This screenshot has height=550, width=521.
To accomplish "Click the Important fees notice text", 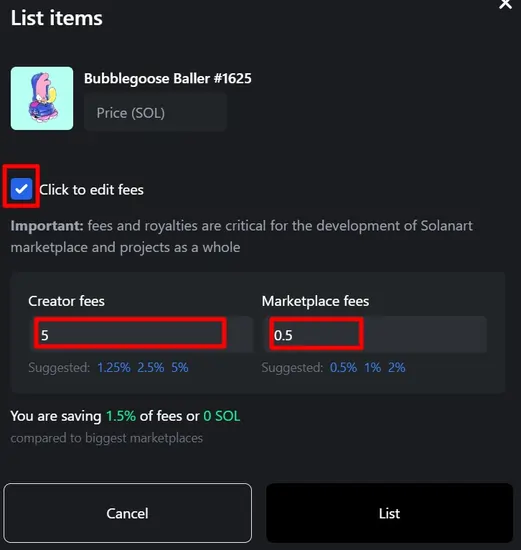I will pyautogui.click(x=242, y=236).
